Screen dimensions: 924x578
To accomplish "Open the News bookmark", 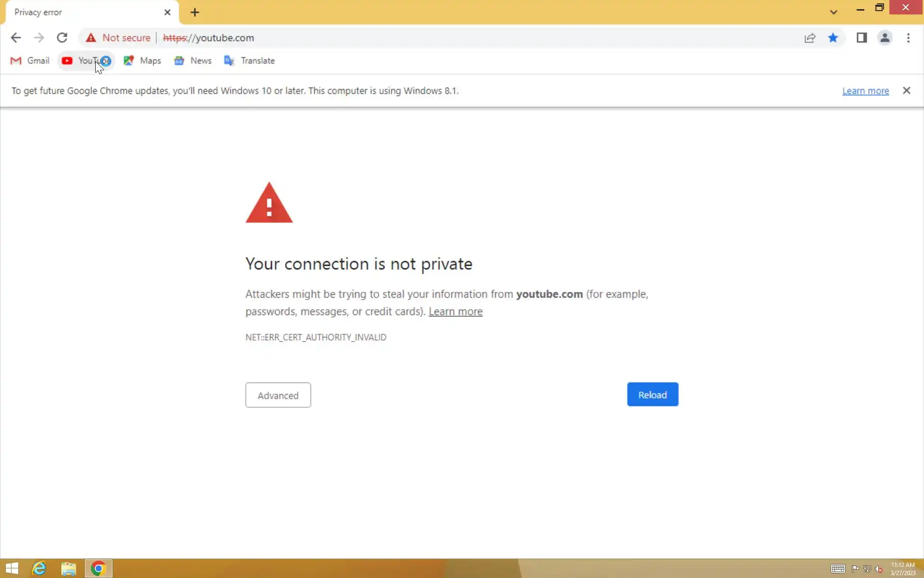I will coord(193,61).
